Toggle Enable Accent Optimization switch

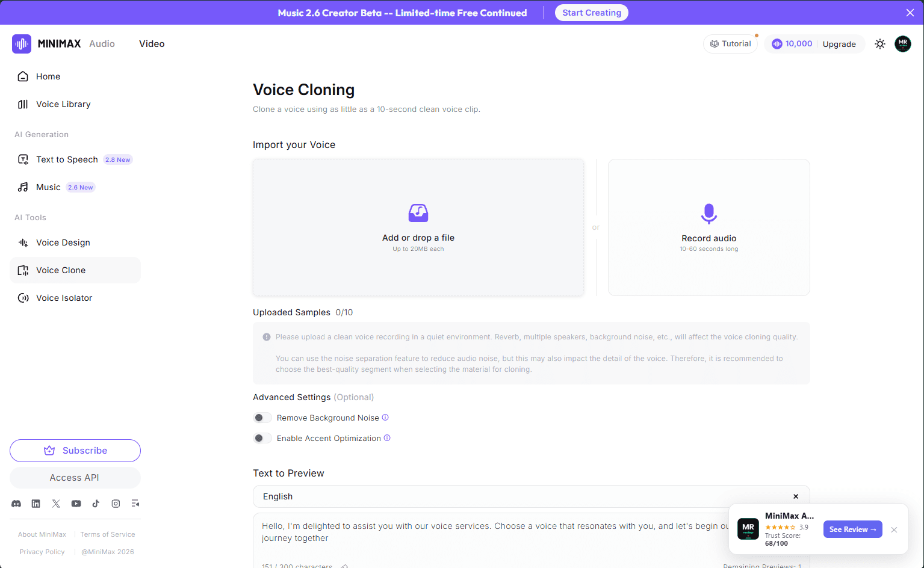point(262,438)
